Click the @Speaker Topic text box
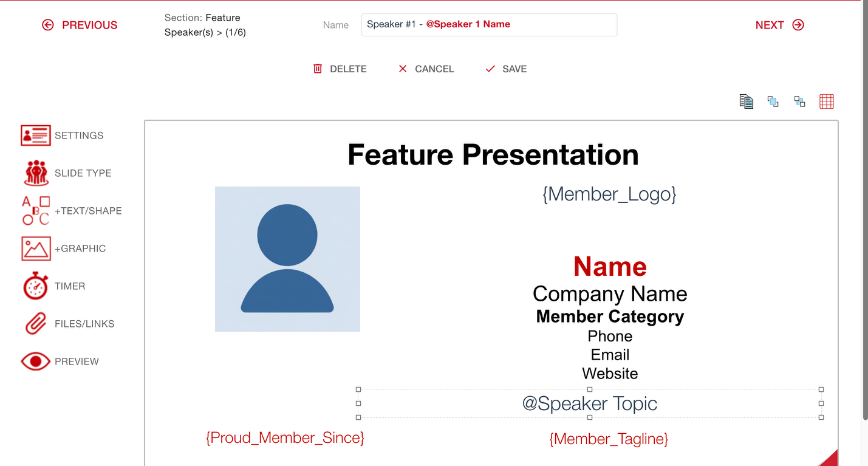Image resolution: width=868 pixels, height=466 pixels. 590,403
